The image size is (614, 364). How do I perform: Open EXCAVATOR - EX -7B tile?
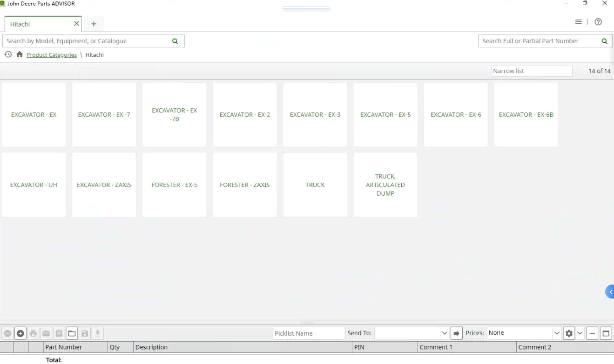(174, 114)
